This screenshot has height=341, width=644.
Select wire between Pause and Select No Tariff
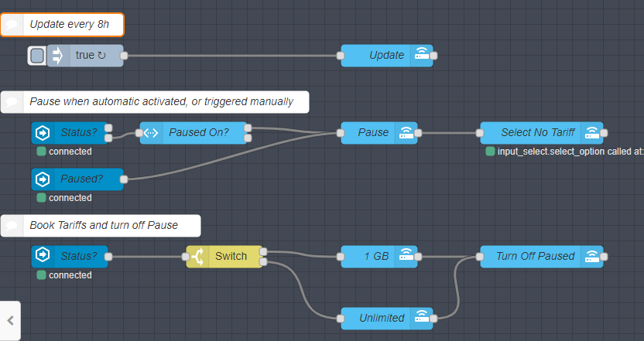448,132
